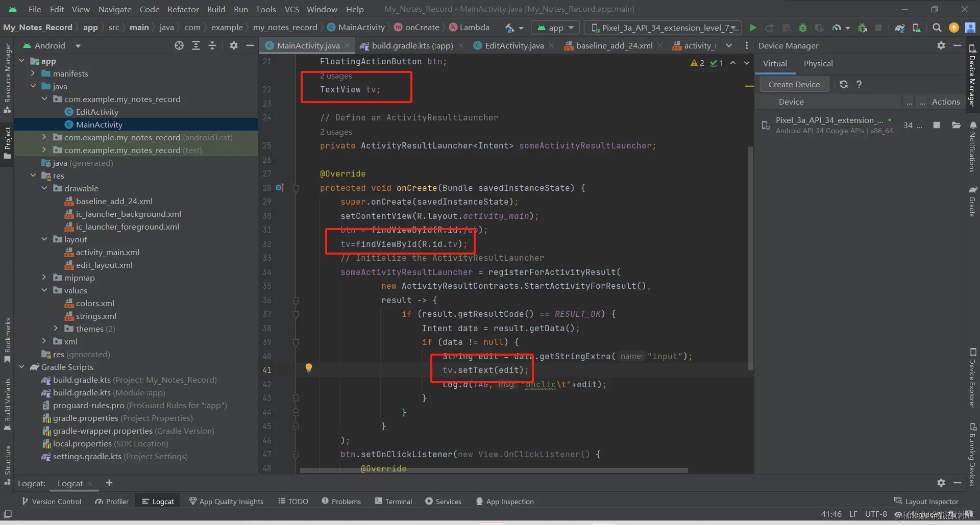
Task: Open the VCS menu
Action: 292,9
